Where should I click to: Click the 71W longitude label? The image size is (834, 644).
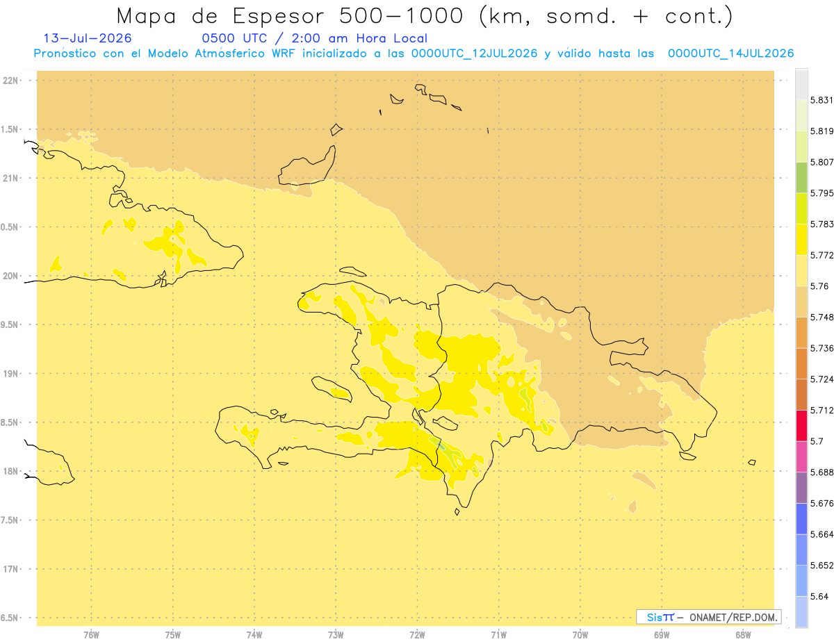tap(498, 635)
